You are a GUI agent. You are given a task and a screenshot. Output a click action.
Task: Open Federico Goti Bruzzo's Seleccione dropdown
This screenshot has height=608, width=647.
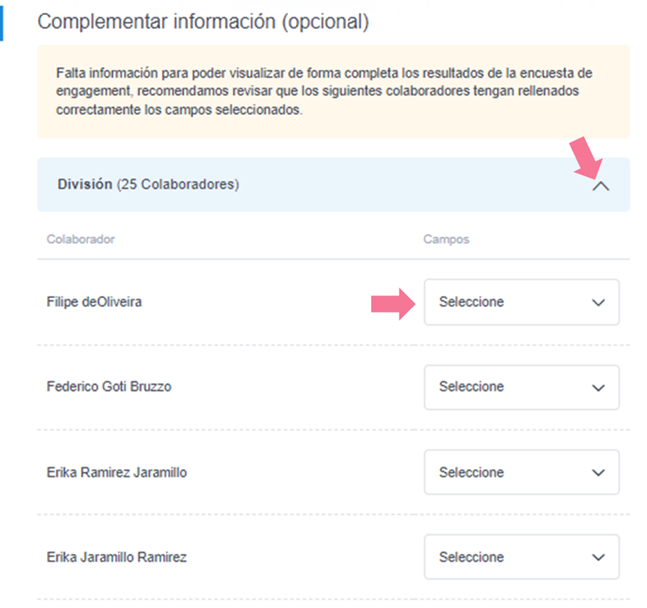(x=521, y=387)
